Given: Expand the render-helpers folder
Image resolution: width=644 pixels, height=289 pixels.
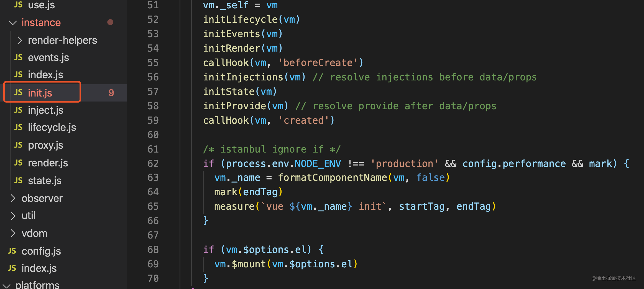Looking at the screenshot, I should [x=19, y=40].
